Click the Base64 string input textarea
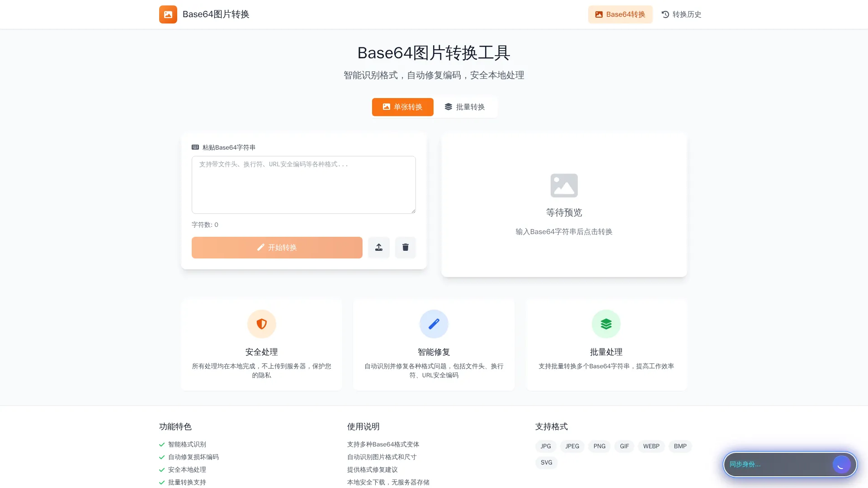The width and height of the screenshot is (868, 488). [303, 184]
